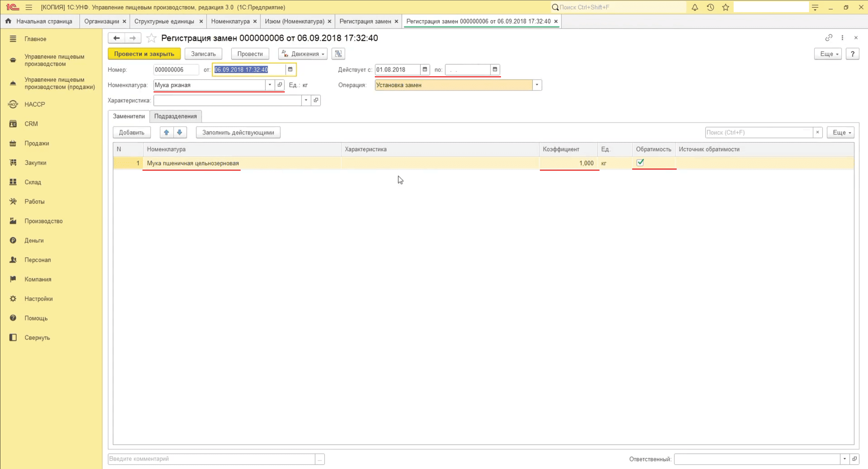This screenshot has width=868, height=469.
Task: Switch to Организации tab
Action: pyautogui.click(x=102, y=21)
